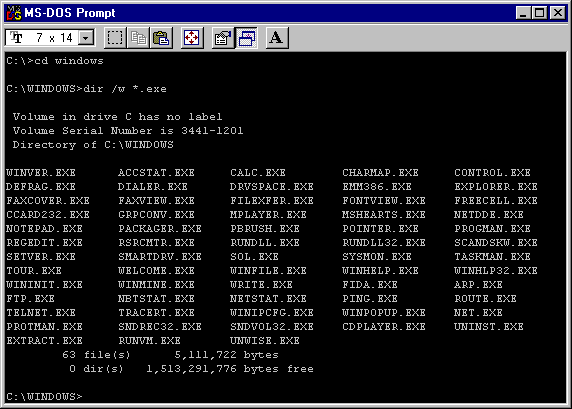Click ACCSTAT.EXE file name
The image size is (572, 409).
pos(156,173)
